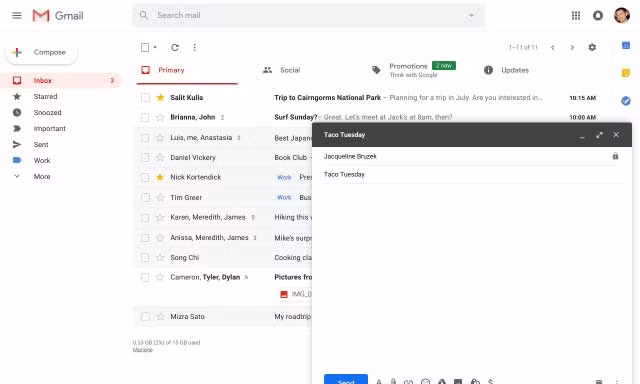Toggle star on Salit Kulla email
Viewport: 640px width, 384px height.
160,98
